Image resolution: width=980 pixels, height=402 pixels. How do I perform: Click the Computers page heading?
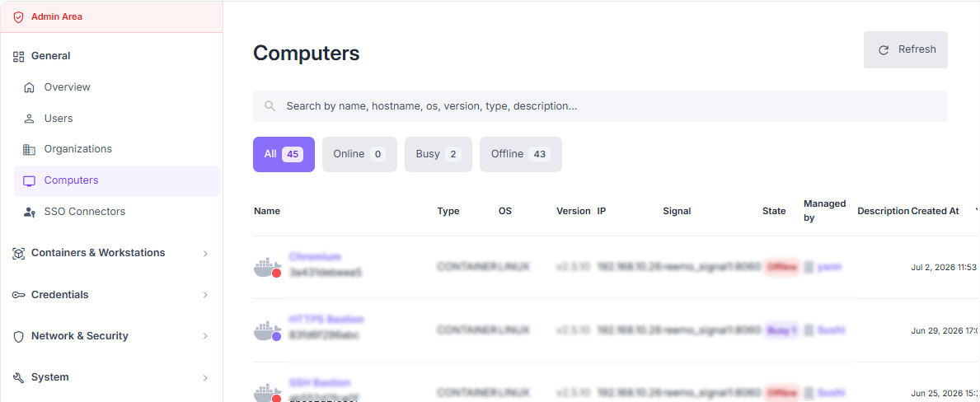(x=307, y=53)
